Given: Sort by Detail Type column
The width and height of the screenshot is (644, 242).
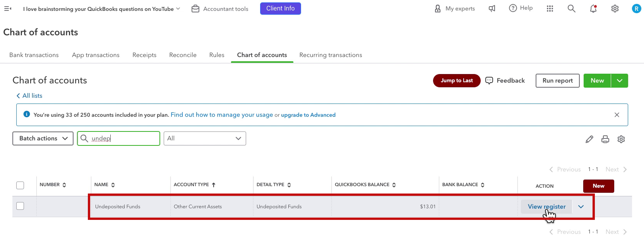Looking at the screenshot, I should click(x=274, y=185).
